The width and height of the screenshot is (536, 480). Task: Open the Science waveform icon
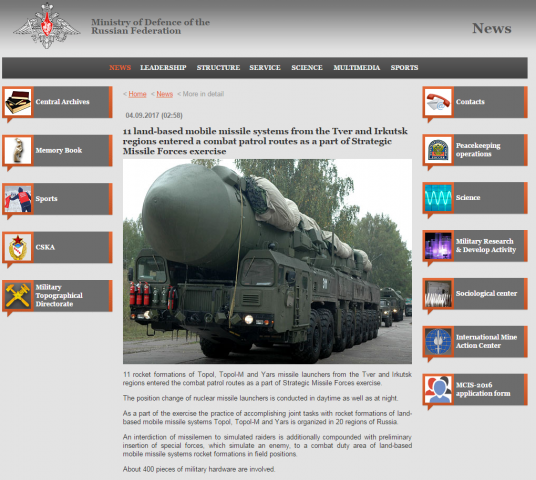tap(438, 198)
